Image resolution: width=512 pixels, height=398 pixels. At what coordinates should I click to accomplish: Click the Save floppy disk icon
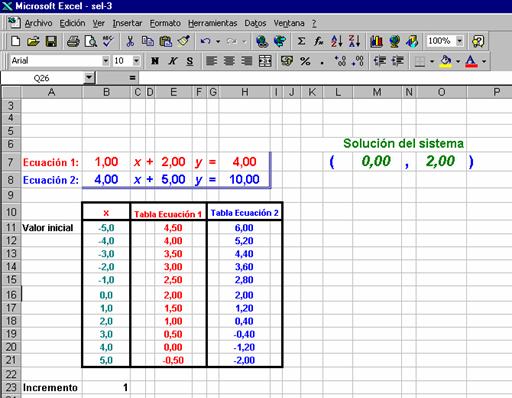tap(51, 41)
